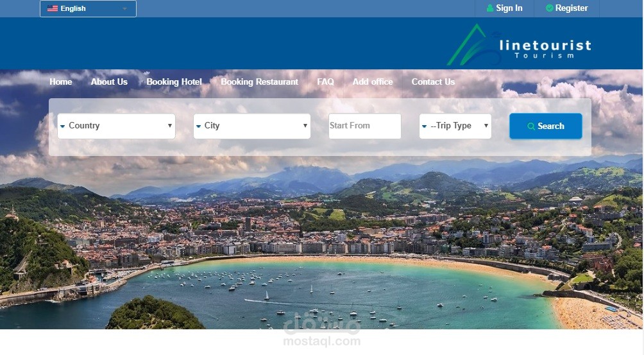Expand the Trip Type dropdown
The image size is (644, 355).
[x=455, y=126]
